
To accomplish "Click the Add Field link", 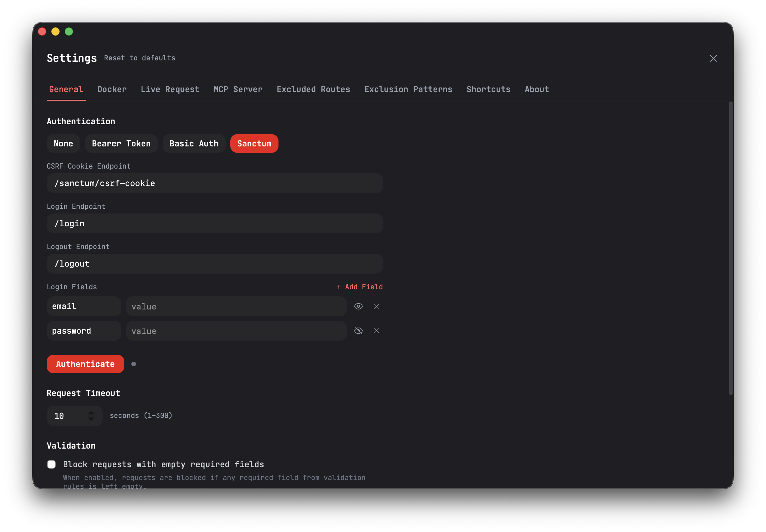I will click(x=360, y=287).
